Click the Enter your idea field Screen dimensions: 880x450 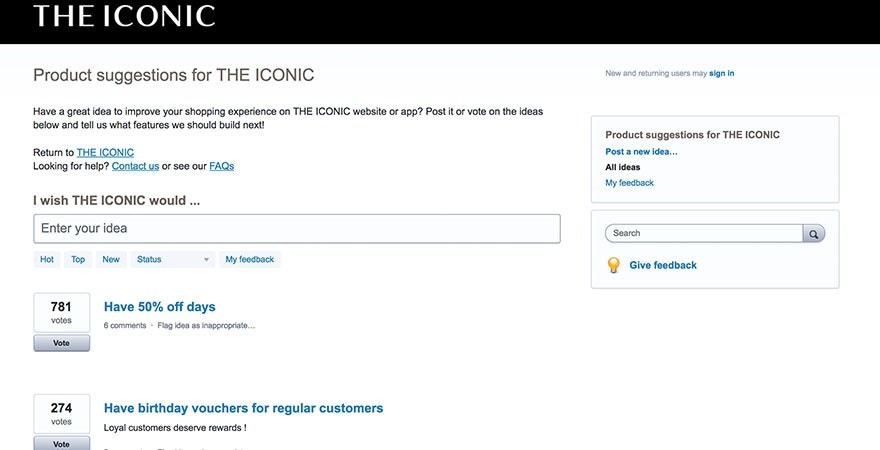pyautogui.click(x=297, y=228)
